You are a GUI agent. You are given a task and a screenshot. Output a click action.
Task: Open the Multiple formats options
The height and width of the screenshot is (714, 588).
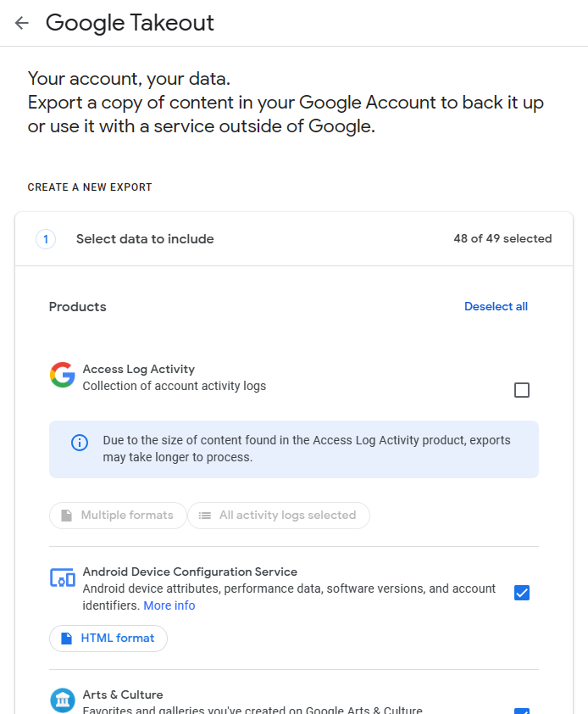point(118,516)
